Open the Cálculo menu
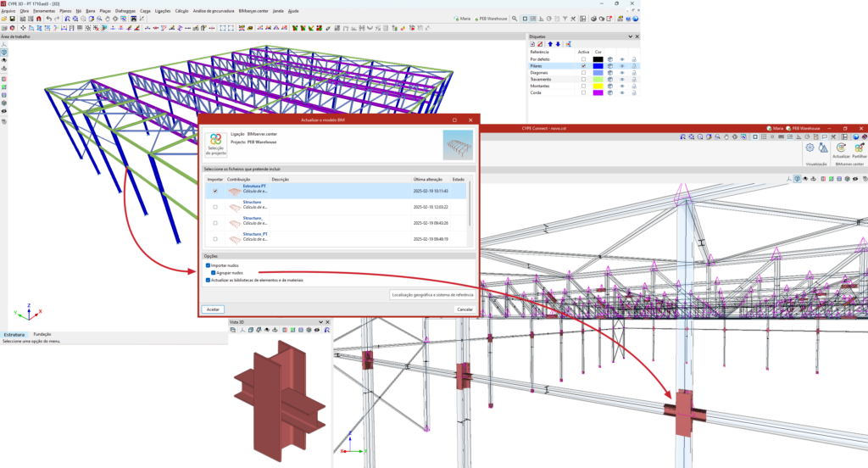Screen dimensions: 868x468 tap(181, 11)
